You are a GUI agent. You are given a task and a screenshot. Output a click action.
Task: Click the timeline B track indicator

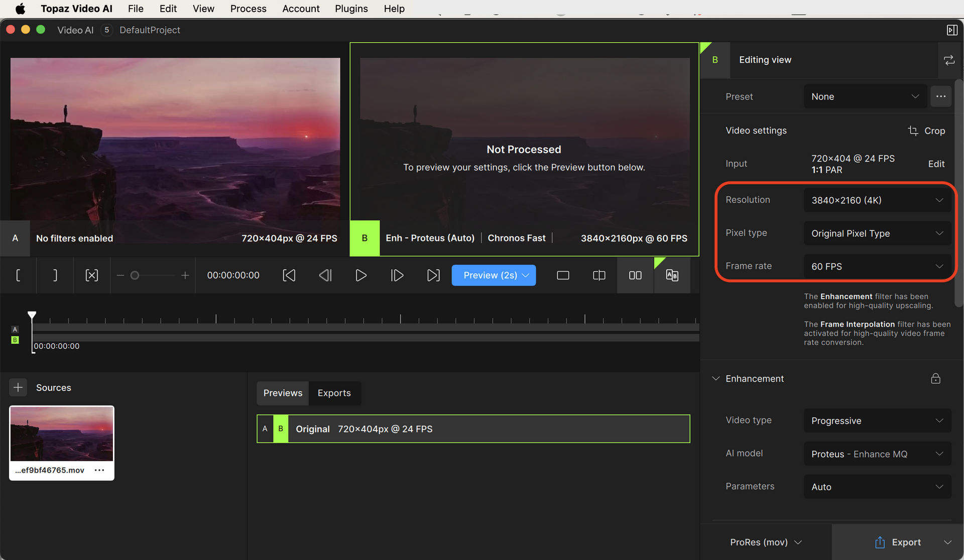(15, 340)
